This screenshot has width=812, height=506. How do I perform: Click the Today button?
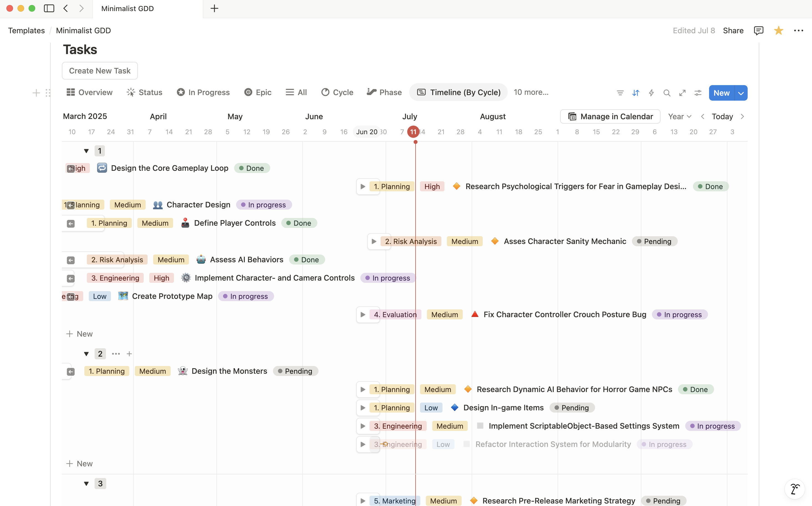click(x=722, y=116)
